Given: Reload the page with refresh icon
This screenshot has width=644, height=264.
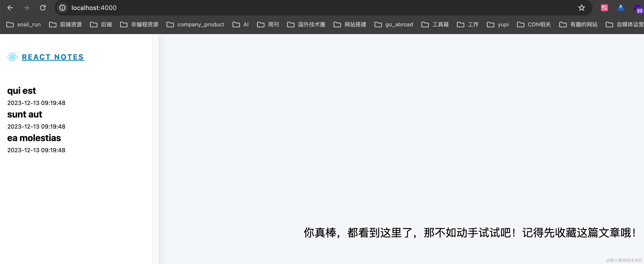Looking at the screenshot, I should (43, 8).
